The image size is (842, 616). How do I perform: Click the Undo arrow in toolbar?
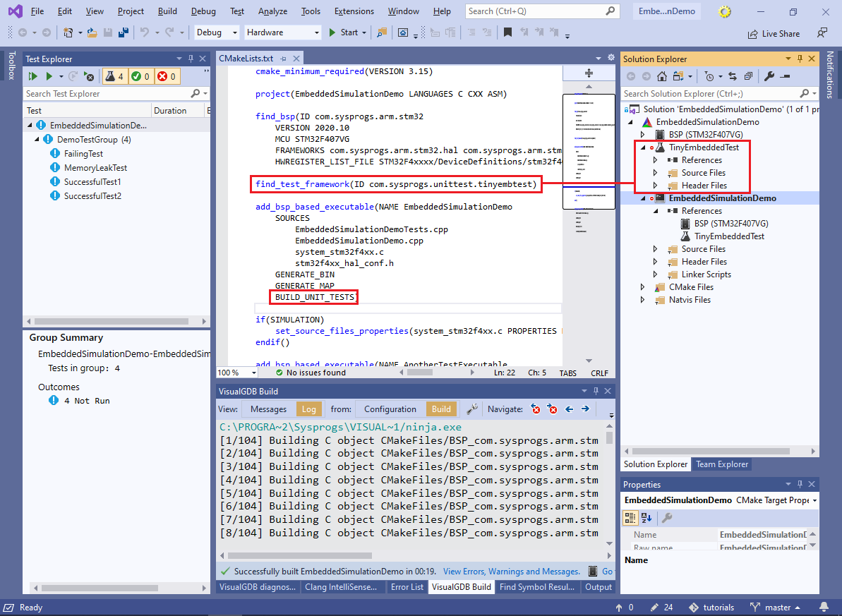click(144, 32)
